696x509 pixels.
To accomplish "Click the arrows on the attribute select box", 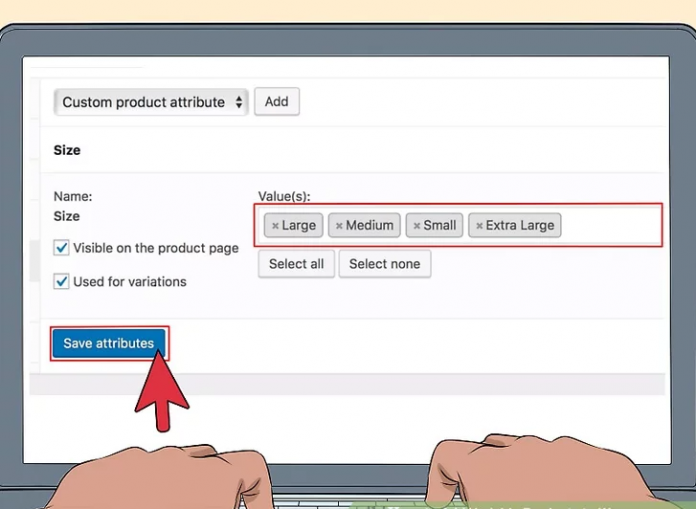I will 238,102.
